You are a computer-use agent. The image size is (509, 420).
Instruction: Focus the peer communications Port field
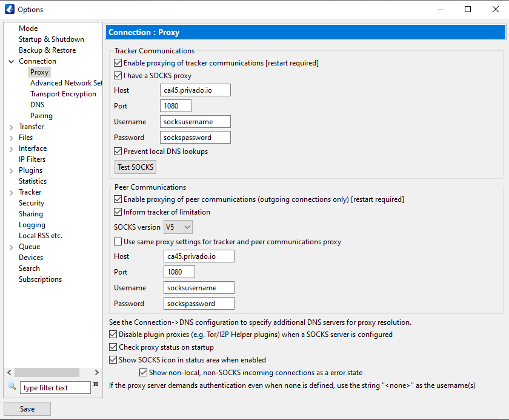coord(179,272)
